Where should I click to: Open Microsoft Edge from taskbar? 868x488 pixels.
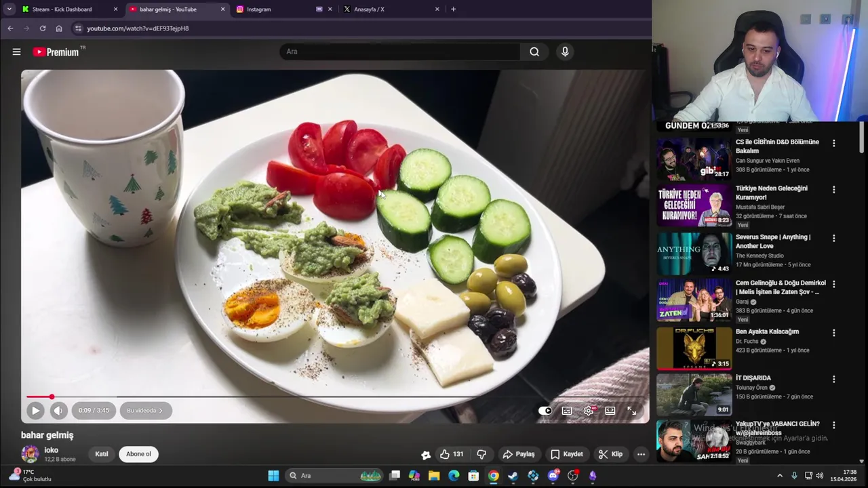[454, 476]
